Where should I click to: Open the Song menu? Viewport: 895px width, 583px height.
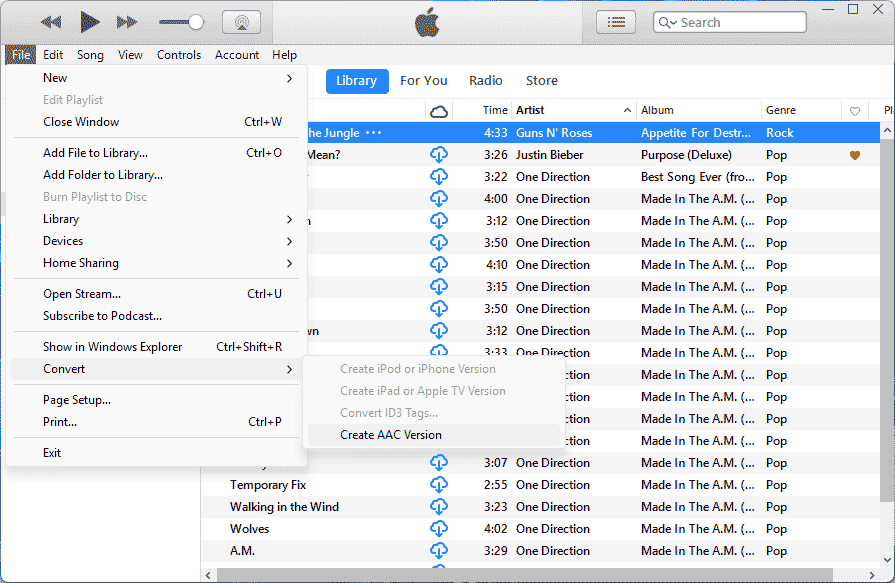(x=90, y=55)
